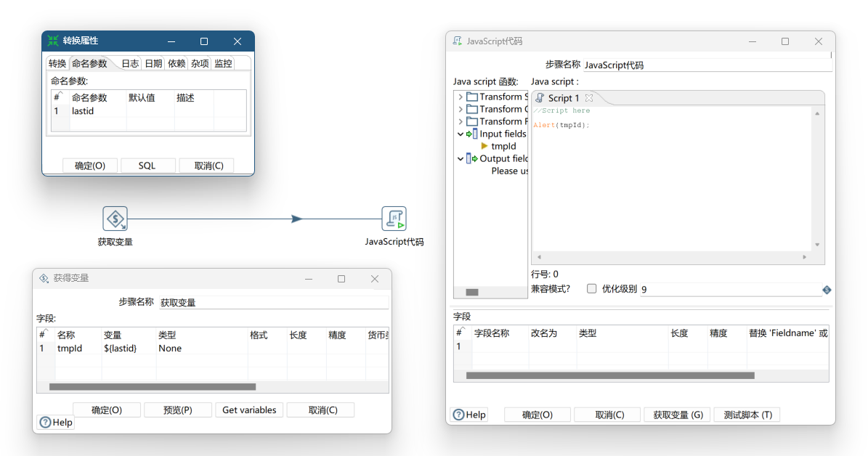Switch to the 日志 tab
Image resolution: width=868 pixels, height=456 pixels.
point(130,64)
